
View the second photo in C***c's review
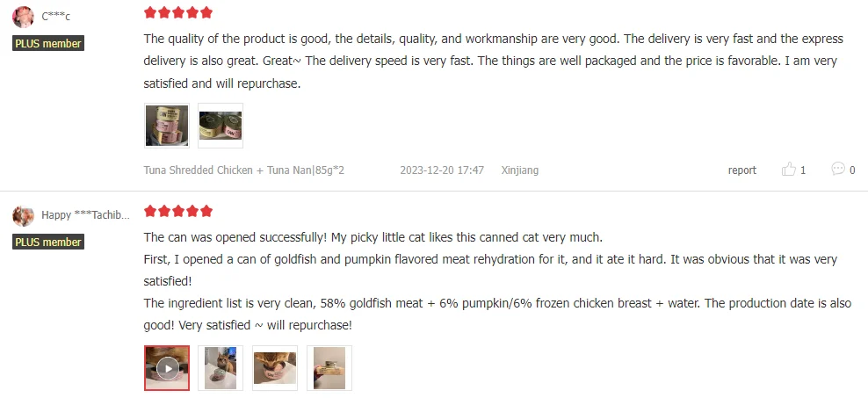220,126
